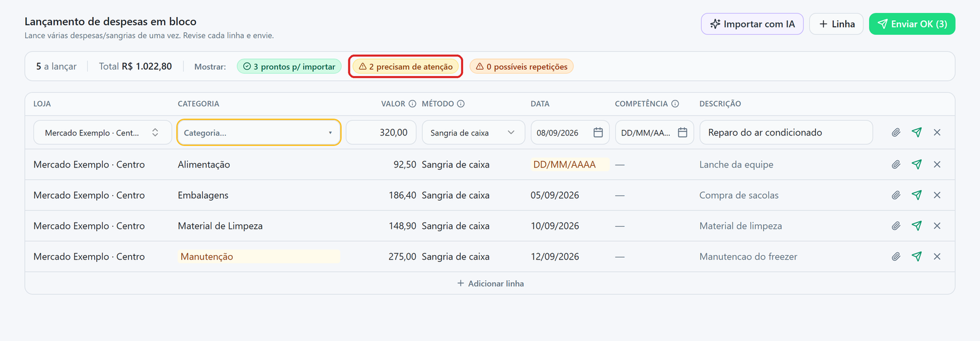The image size is (980, 341).
Task: Click the value 92,50
Action: pyautogui.click(x=405, y=164)
